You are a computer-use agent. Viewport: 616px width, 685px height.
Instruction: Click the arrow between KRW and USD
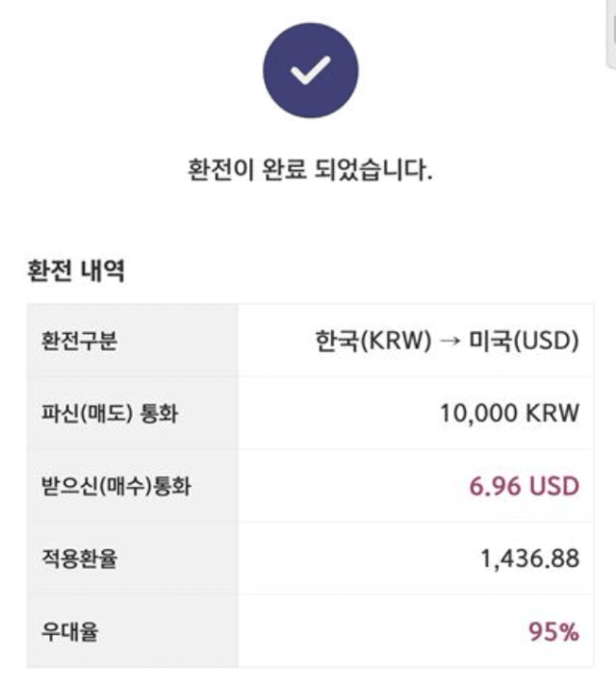coord(449,342)
